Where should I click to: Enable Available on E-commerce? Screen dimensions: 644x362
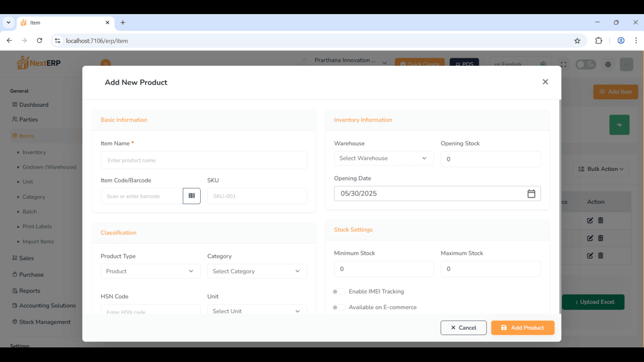[x=339, y=307]
